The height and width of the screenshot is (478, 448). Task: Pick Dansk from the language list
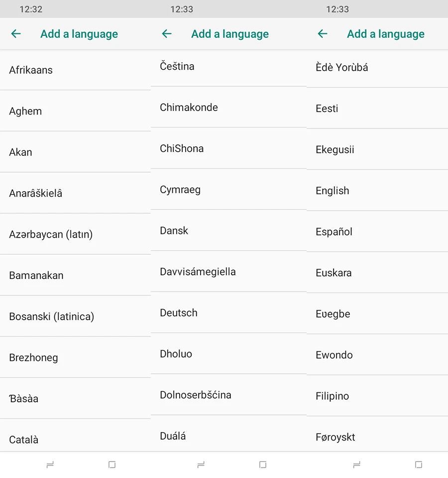coord(228,231)
